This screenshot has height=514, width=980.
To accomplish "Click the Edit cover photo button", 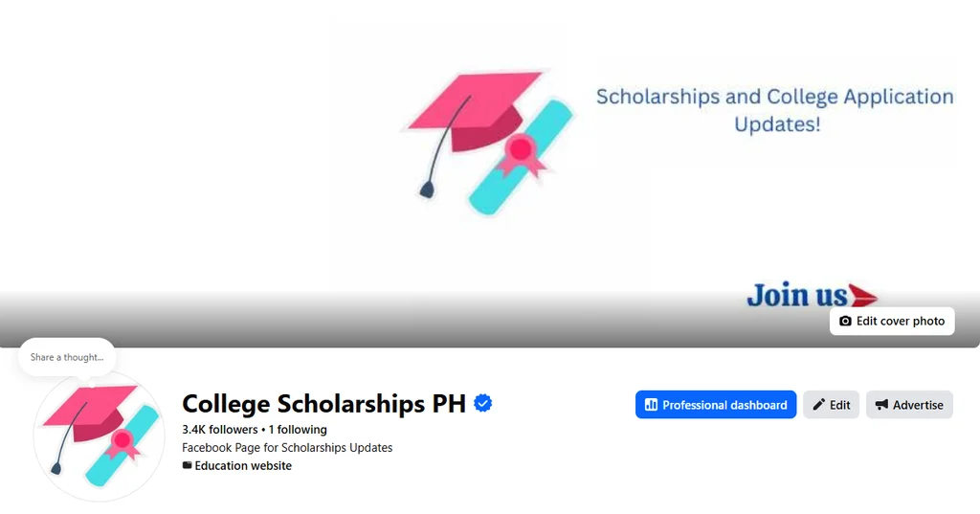I will (x=892, y=321).
